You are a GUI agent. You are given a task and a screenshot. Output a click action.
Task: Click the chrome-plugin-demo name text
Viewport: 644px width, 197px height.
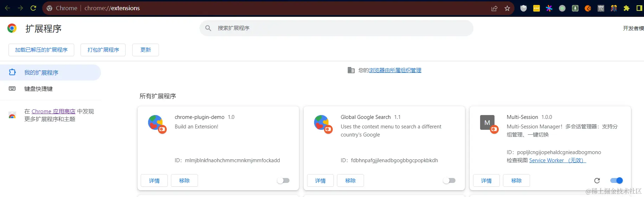coord(199,117)
